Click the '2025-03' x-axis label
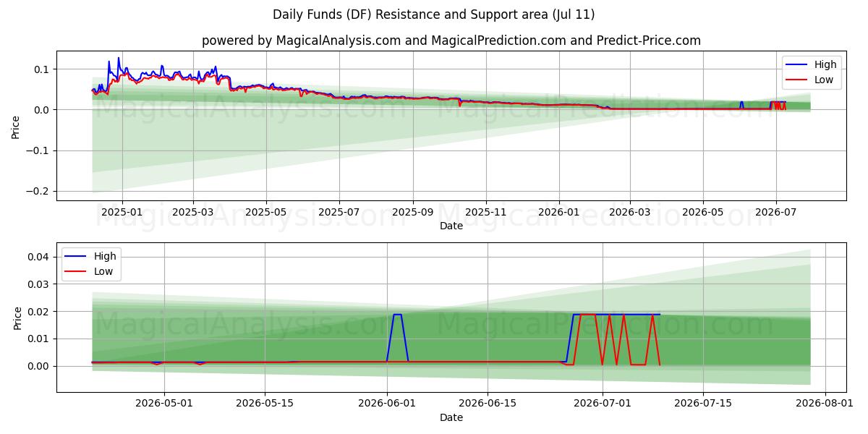The width and height of the screenshot is (868, 434). [x=193, y=212]
